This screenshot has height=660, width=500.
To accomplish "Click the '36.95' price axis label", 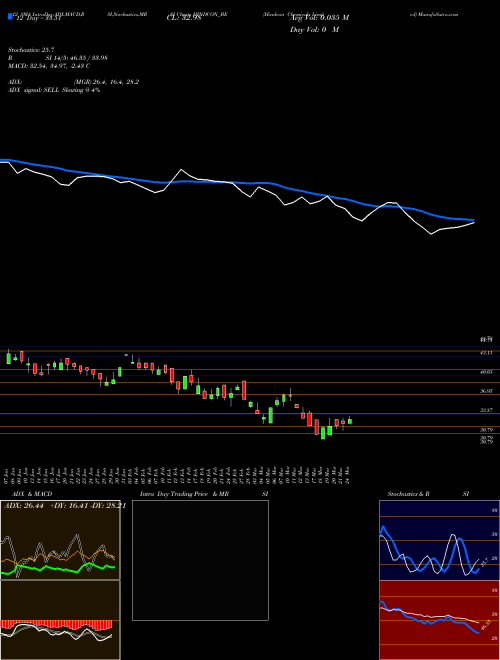I will coord(487,391).
